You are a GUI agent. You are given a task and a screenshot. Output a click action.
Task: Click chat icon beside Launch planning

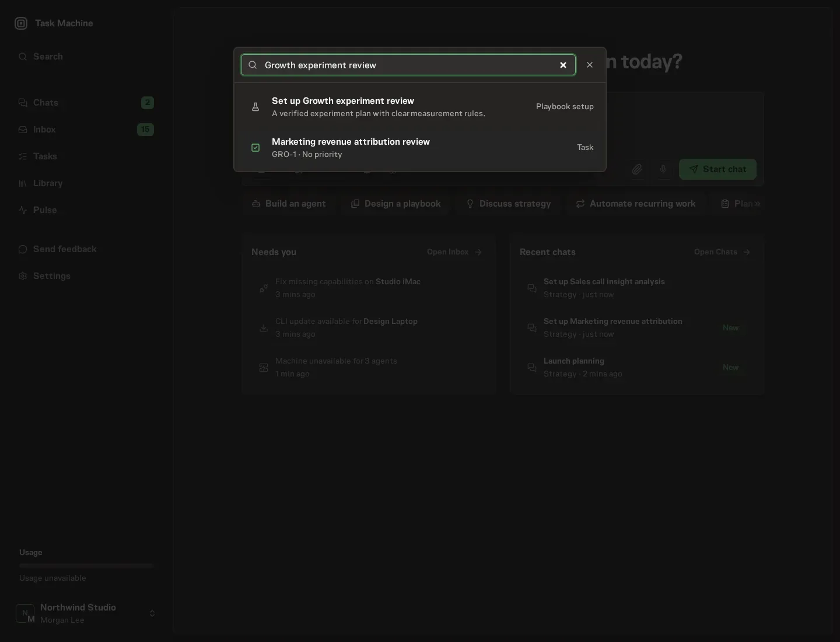point(532,368)
